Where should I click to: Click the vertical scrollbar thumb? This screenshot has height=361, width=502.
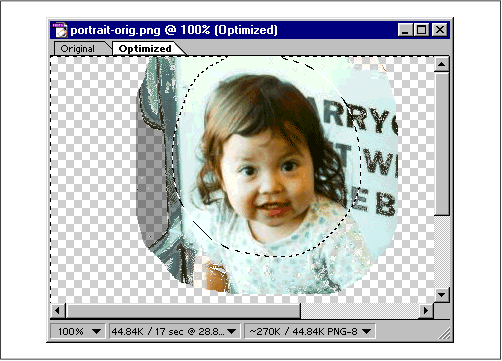click(x=442, y=144)
